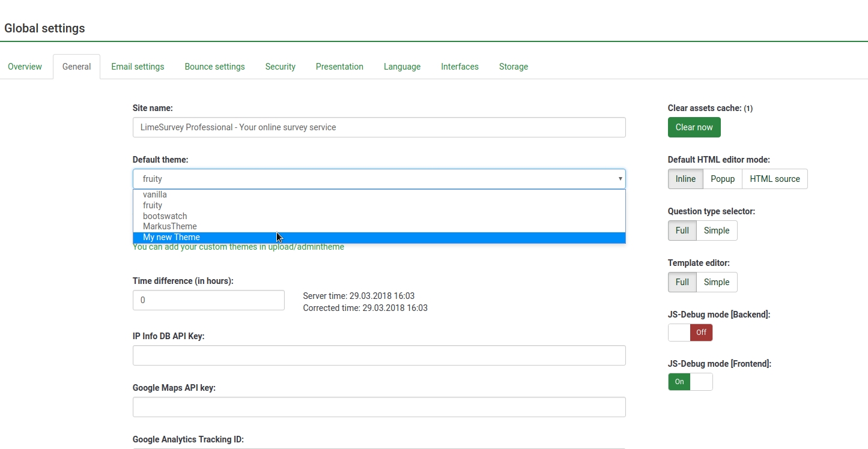
Task: Set Template editor to Simple
Action: pos(716,282)
